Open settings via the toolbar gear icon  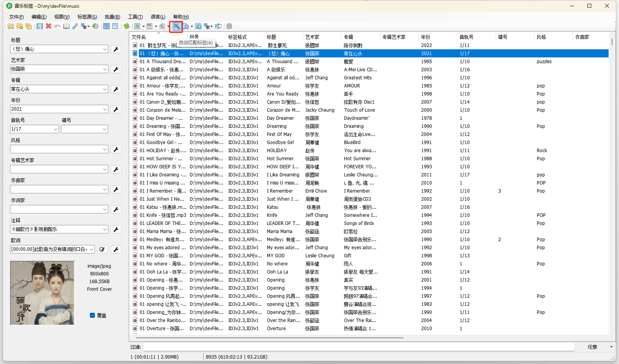(x=229, y=26)
